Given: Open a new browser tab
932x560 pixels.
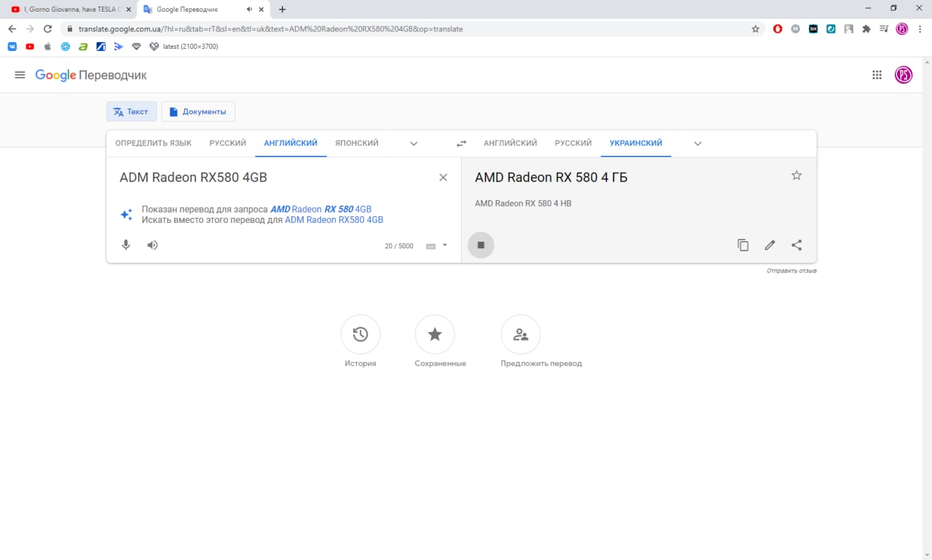Looking at the screenshot, I should [x=283, y=9].
